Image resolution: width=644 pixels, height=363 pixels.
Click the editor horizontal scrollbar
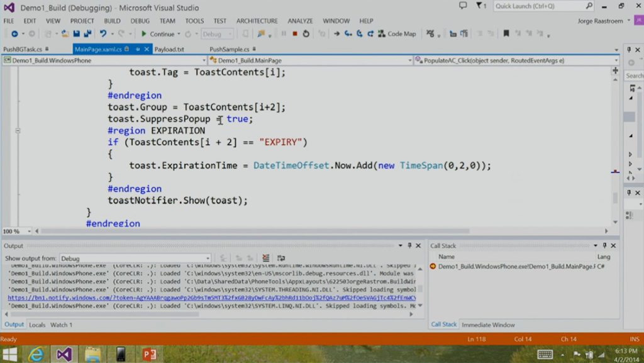tap(255, 231)
